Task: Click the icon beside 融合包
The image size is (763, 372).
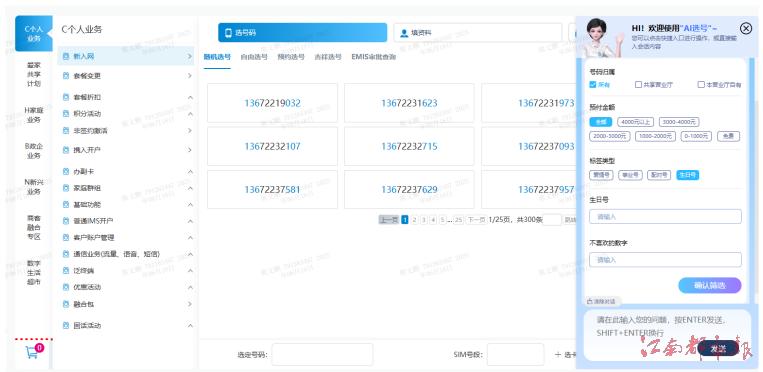Action: 66,304
